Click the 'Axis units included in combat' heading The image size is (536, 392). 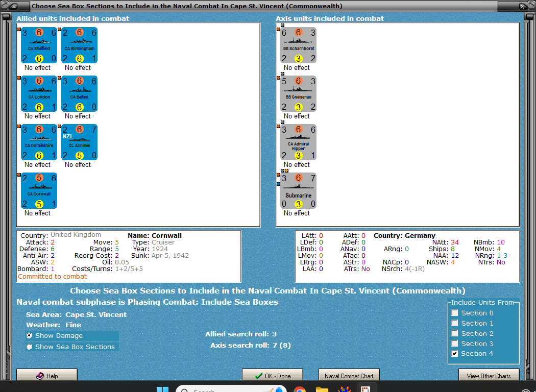point(330,19)
